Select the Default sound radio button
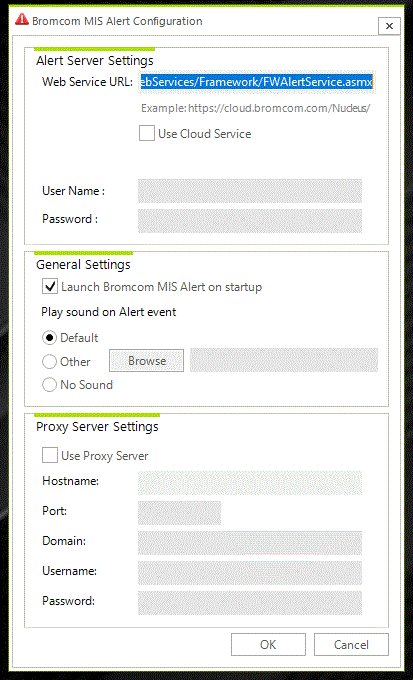This screenshot has width=413, height=680. pos(49,337)
